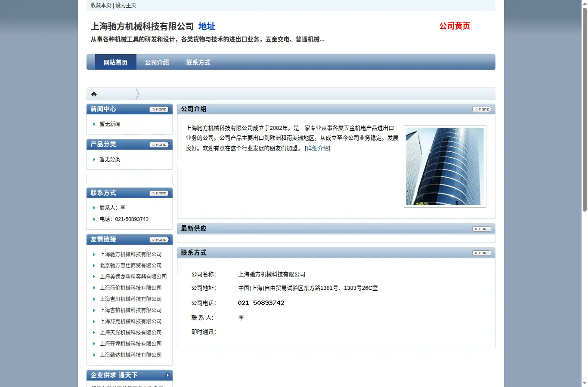
Task: Select the 公司介绍 navigation tab
Action: [x=157, y=62]
